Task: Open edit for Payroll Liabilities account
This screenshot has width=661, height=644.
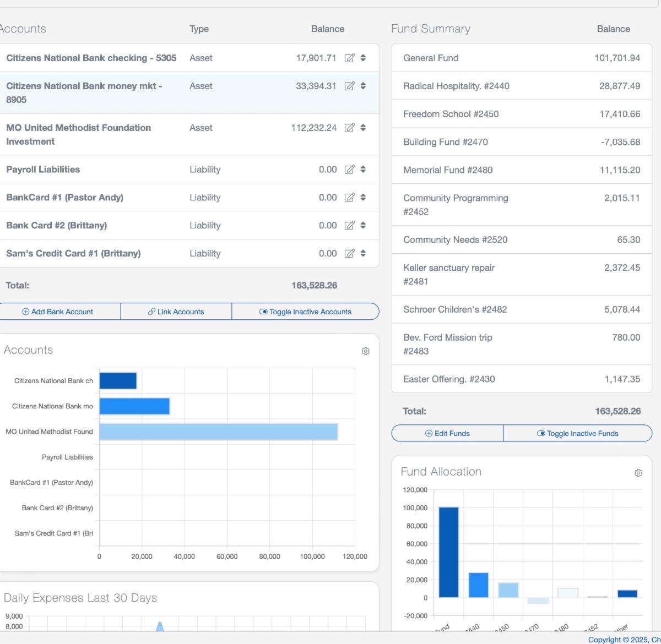Action: [x=349, y=170]
